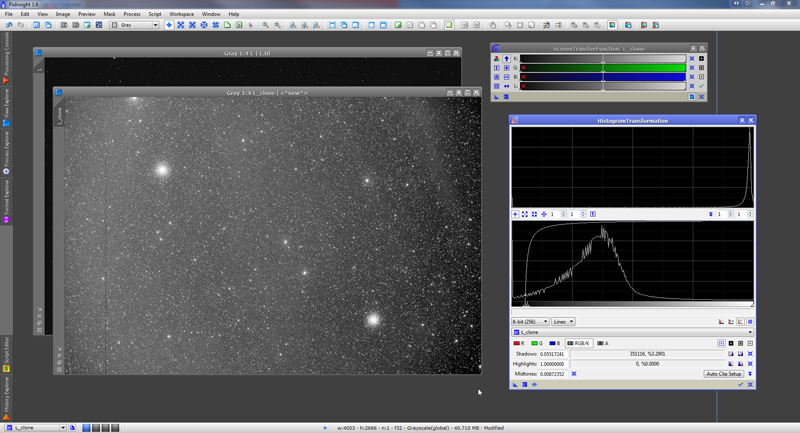This screenshot has height=433, width=800.
Task: Apply HistogramTransformation with the square Apply icon
Action: coord(525,384)
